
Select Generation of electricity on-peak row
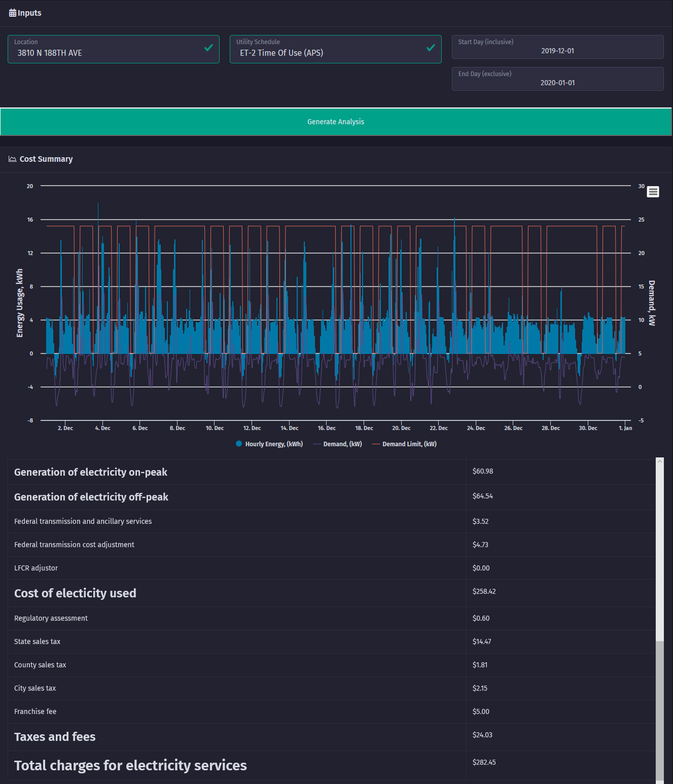click(332, 472)
